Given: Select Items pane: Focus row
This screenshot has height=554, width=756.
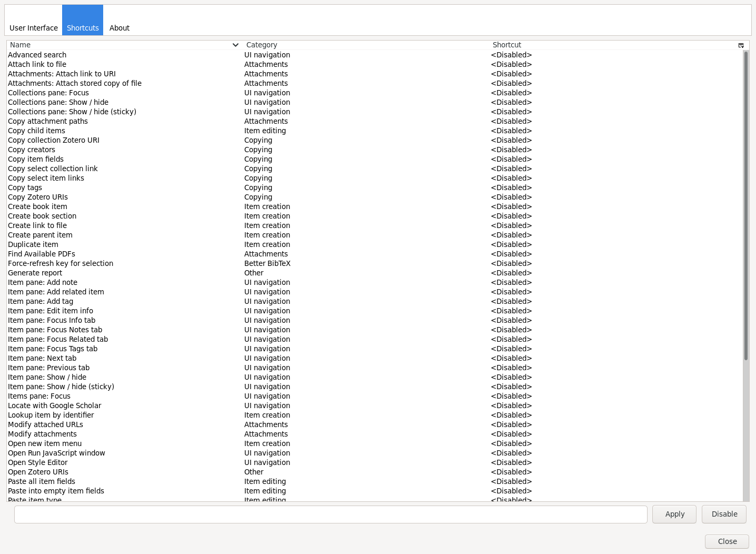Looking at the screenshot, I should (x=374, y=396).
